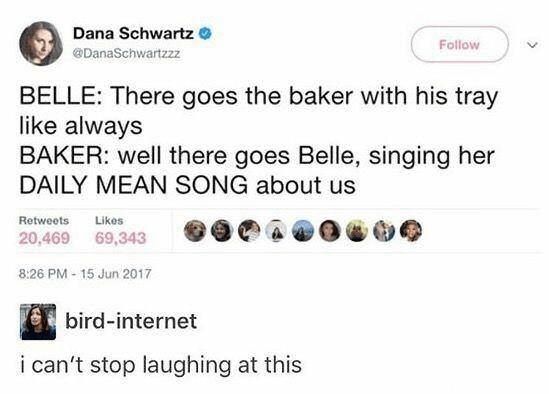Click the last liker avatar in row

point(411,231)
